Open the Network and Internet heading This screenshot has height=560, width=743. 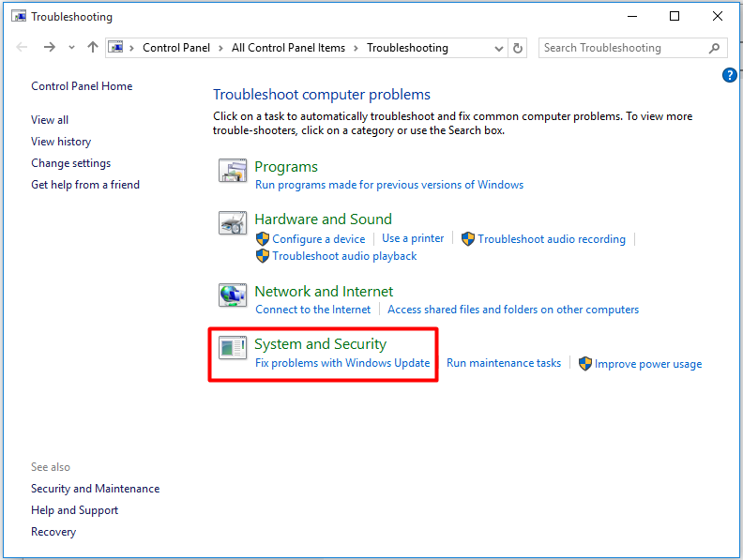pyautogui.click(x=324, y=291)
